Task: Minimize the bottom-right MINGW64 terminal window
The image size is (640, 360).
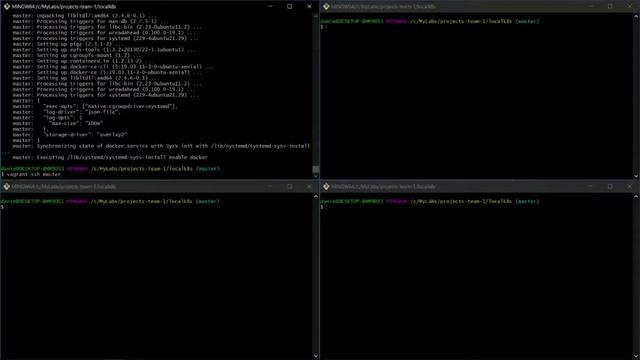Action: tap(591, 187)
